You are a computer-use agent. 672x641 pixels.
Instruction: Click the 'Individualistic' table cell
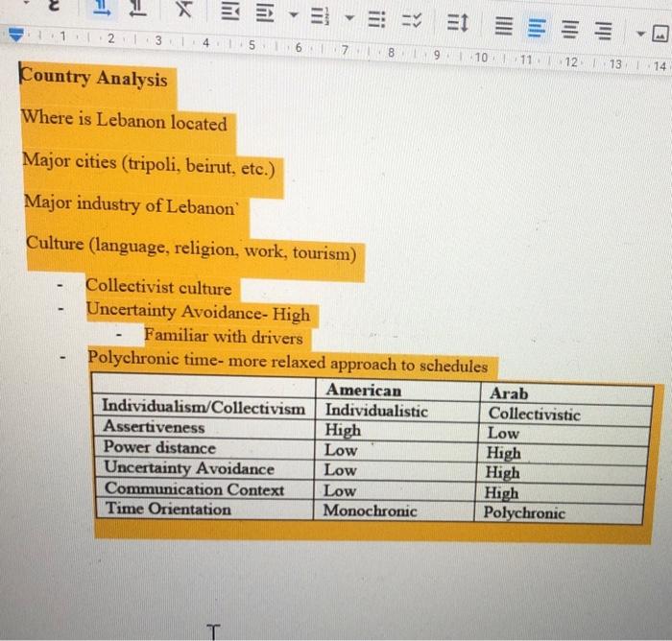[376, 411]
